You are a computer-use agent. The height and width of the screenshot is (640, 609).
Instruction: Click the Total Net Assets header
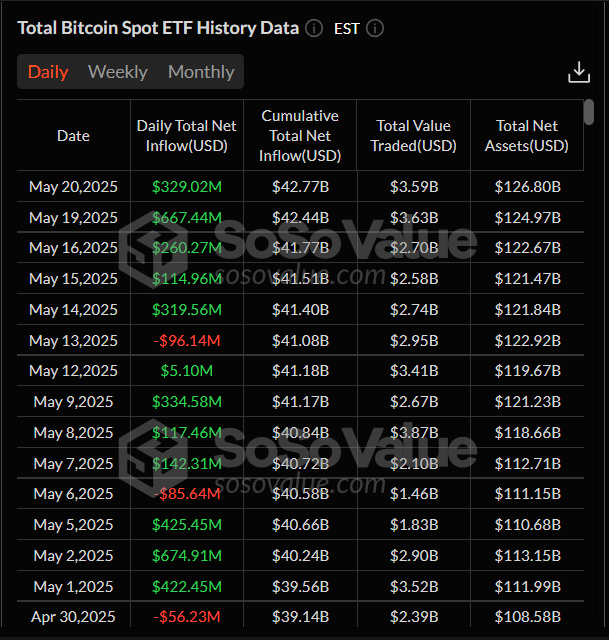(527, 136)
